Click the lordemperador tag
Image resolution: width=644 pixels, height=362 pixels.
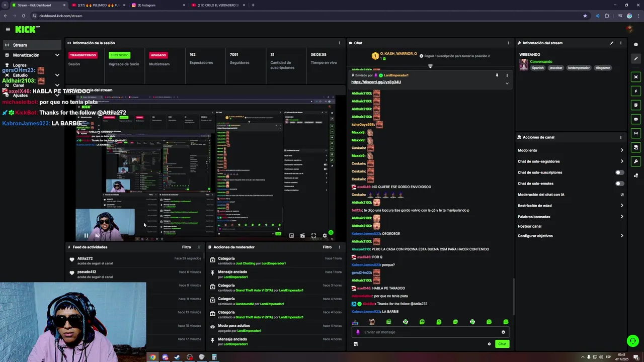(x=579, y=68)
